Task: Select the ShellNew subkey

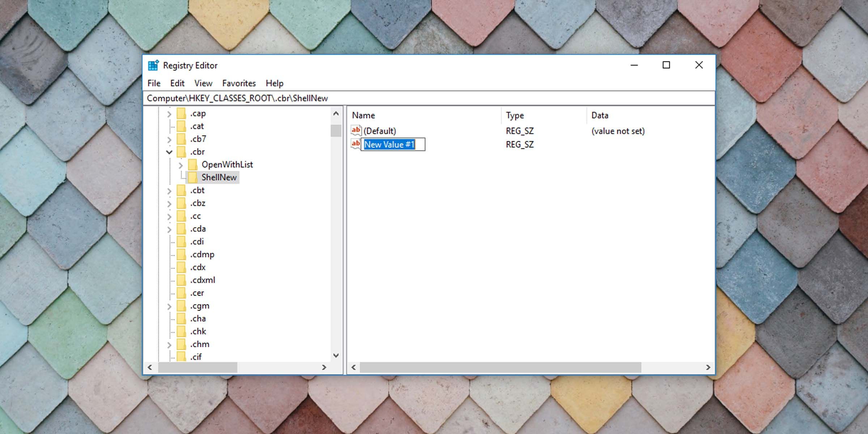Action: click(x=219, y=177)
